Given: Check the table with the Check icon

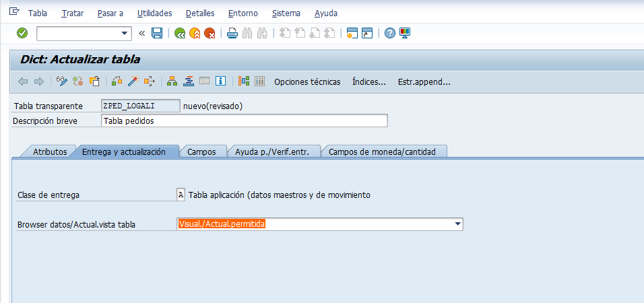Looking at the screenshot, I should [x=117, y=81].
